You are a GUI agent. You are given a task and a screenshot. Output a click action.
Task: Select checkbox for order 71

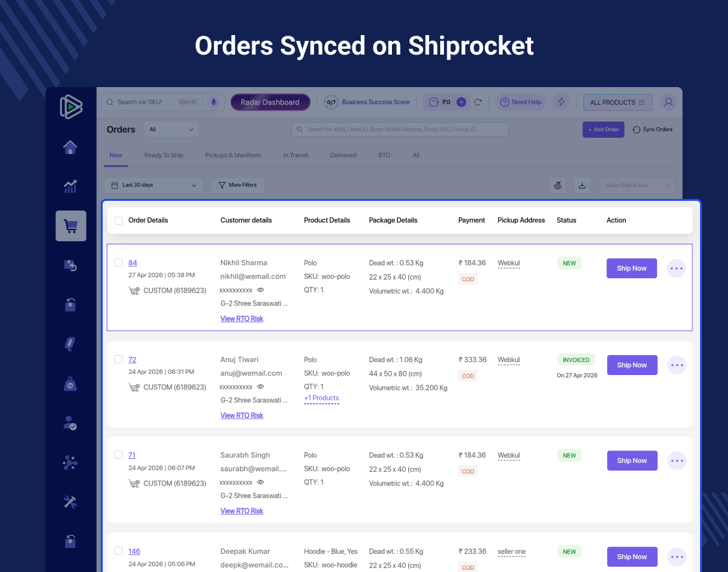pos(118,455)
